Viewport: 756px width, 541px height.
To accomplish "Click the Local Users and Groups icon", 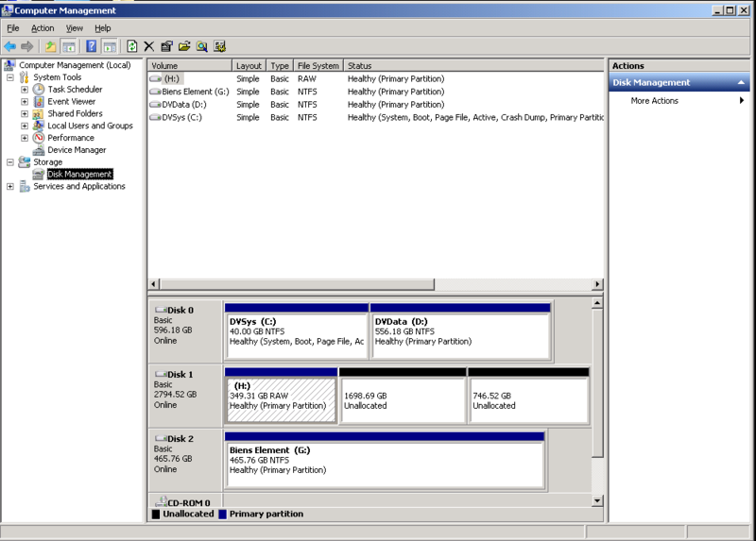I will pos(39,126).
